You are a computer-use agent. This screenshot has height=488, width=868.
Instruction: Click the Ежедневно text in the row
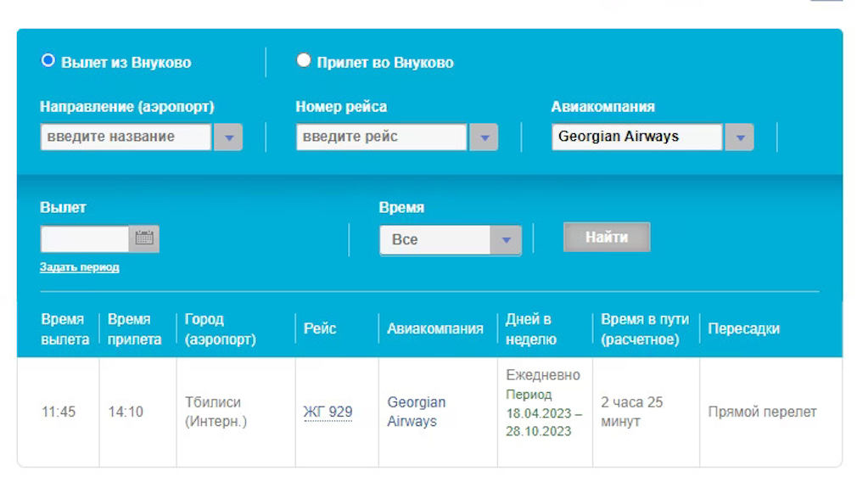click(543, 375)
